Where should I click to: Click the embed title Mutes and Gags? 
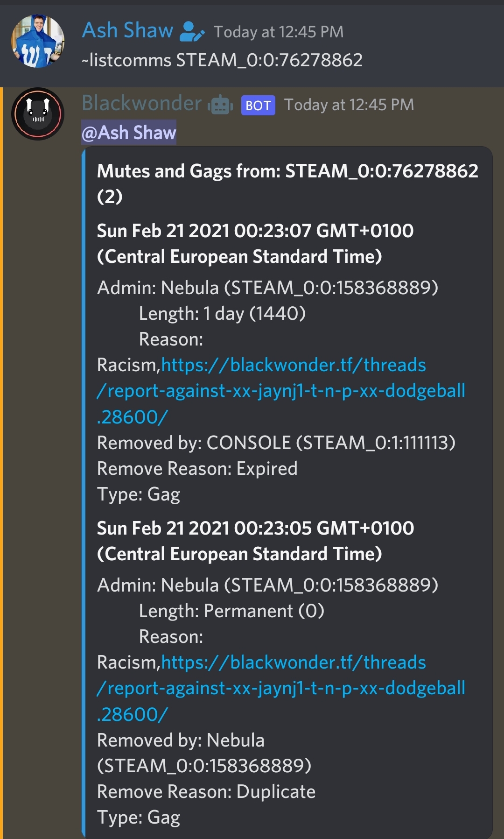click(287, 183)
